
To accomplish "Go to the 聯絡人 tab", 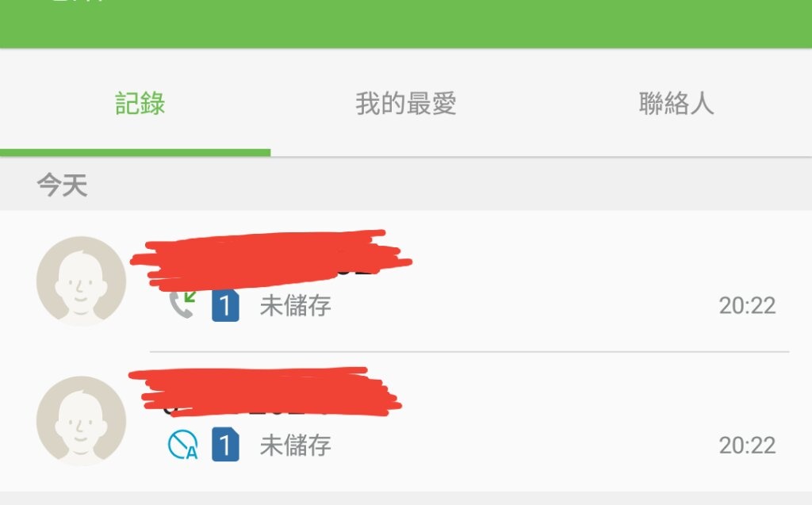I will [676, 103].
